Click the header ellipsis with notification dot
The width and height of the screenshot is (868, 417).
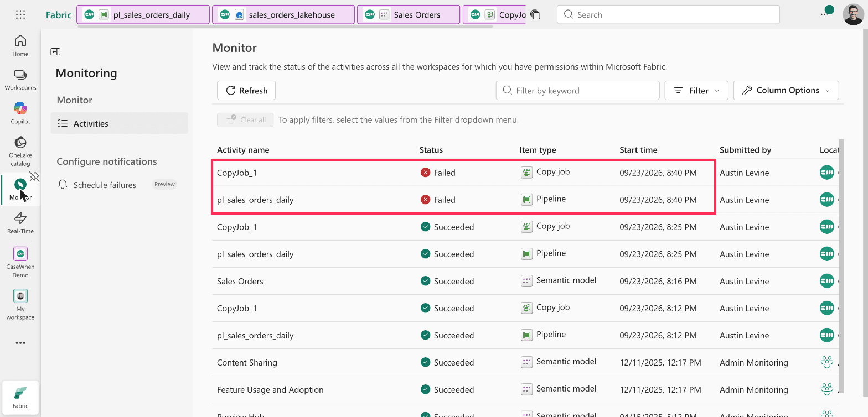tap(827, 12)
